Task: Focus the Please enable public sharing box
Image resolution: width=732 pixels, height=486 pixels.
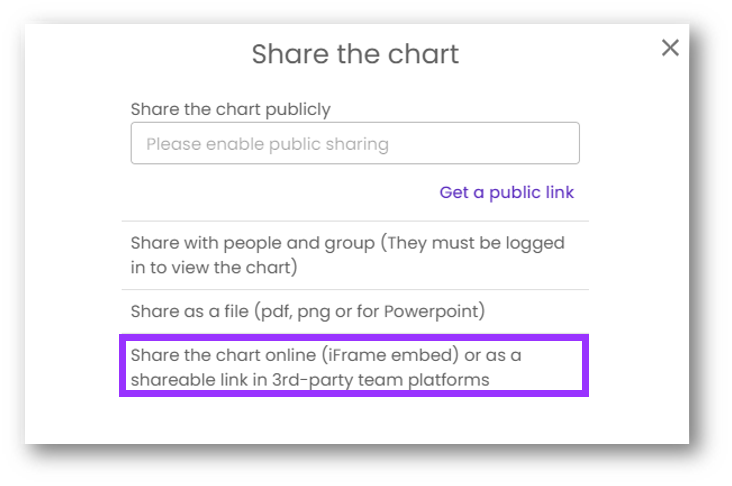Action: [355, 144]
